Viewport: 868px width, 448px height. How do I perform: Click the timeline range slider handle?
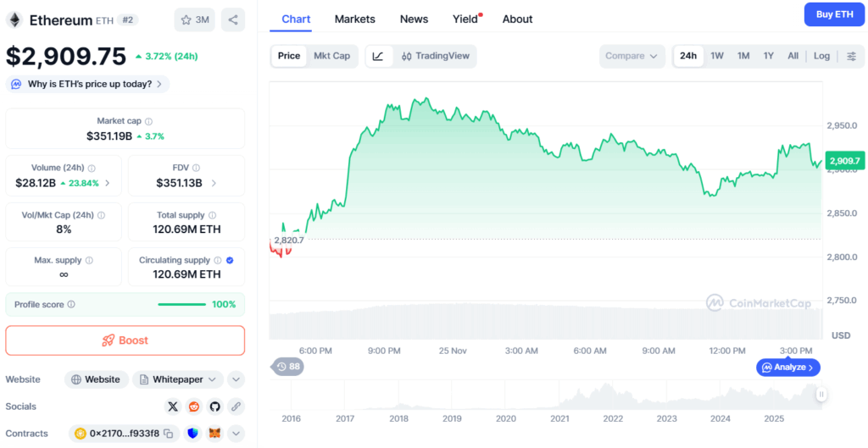[821, 395]
